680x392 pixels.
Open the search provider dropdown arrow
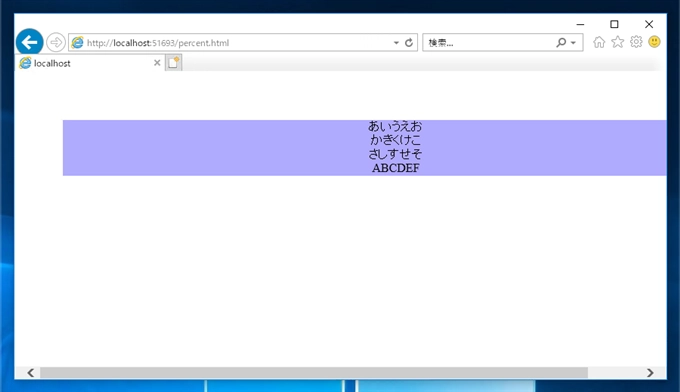[573, 42]
